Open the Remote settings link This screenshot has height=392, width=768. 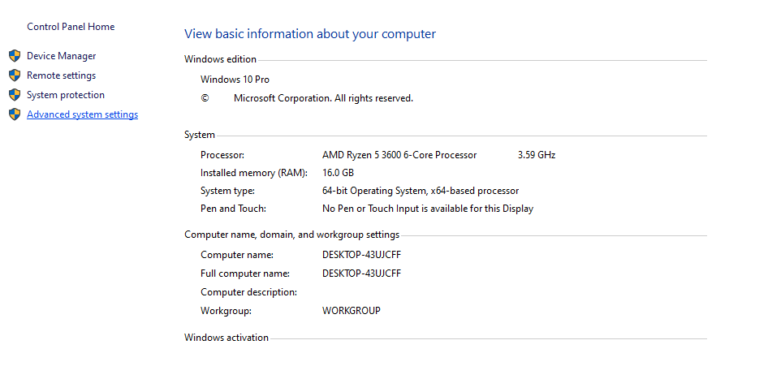[61, 75]
